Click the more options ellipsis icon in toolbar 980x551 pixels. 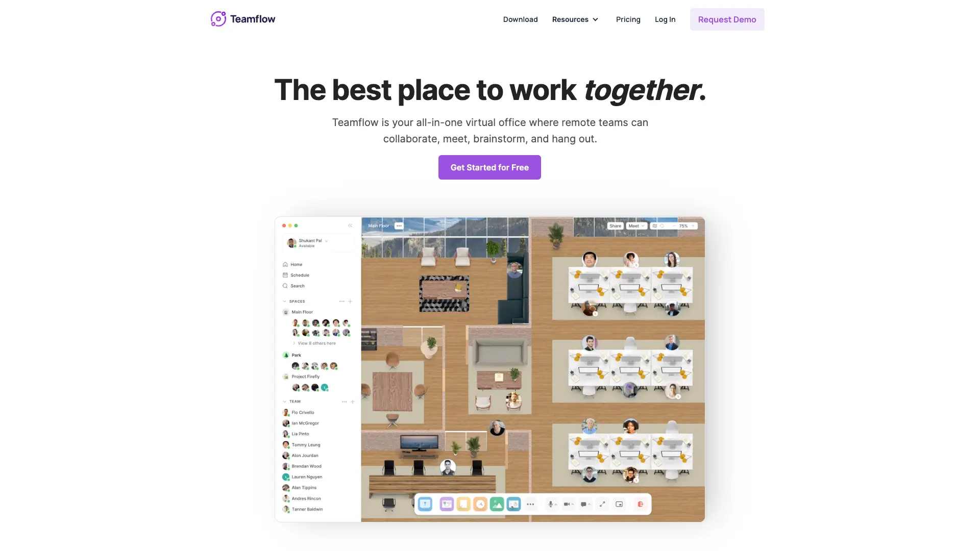pos(530,504)
